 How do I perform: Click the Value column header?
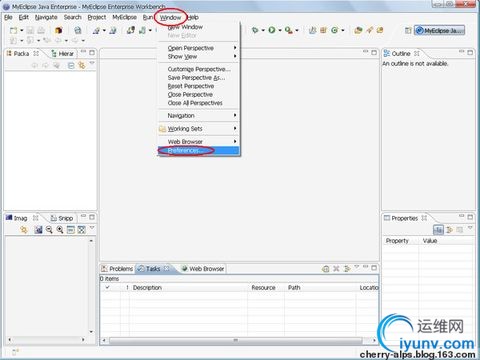(x=447, y=241)
